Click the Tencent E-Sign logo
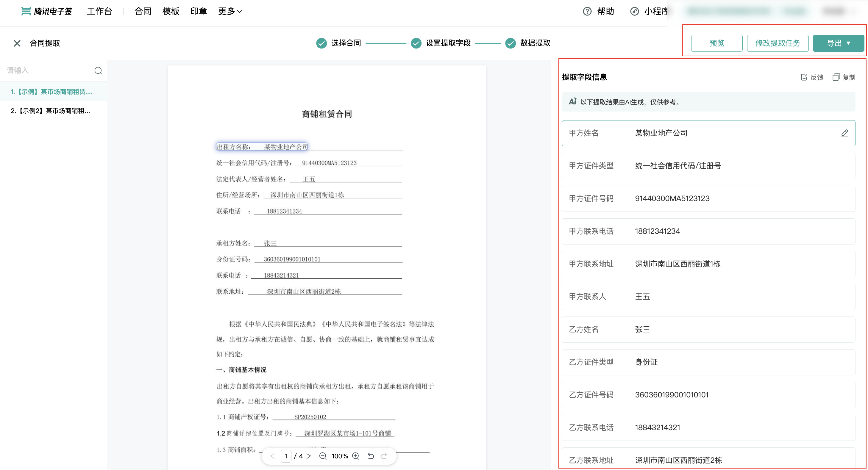 [x=46, y=11]
